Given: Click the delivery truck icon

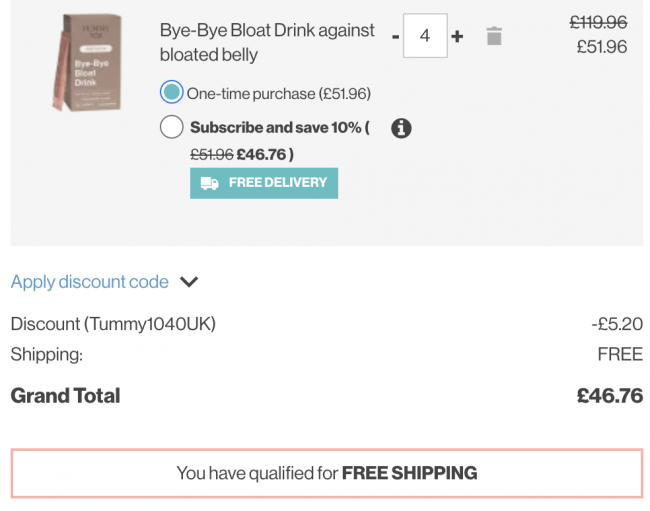Looking at the screenshot, I should click(x=209, y=183).
